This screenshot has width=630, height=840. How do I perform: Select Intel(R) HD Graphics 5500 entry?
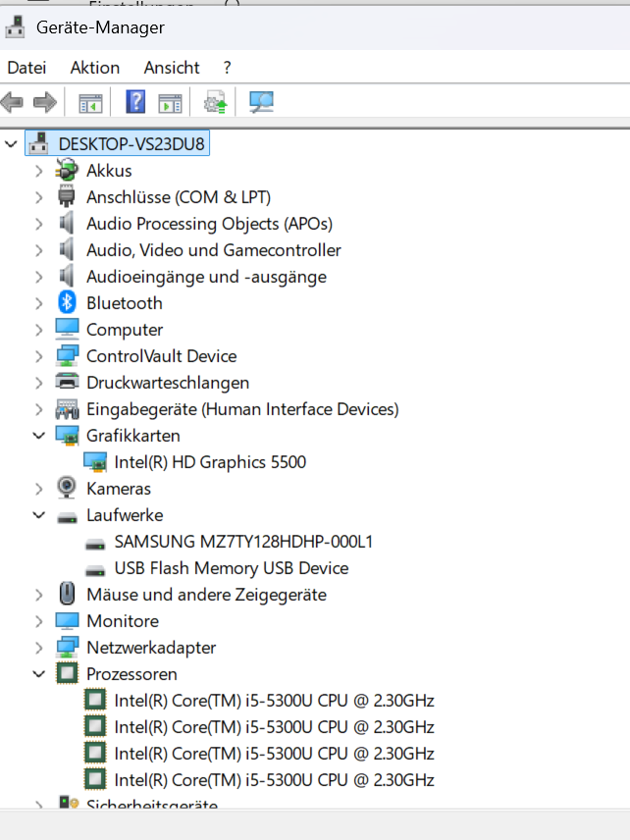click(210, 462)
